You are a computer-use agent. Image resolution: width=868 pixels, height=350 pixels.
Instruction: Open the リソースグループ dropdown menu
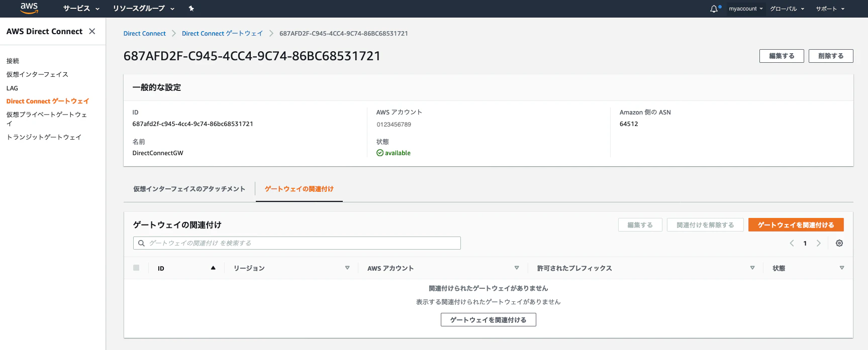(144, 9)
